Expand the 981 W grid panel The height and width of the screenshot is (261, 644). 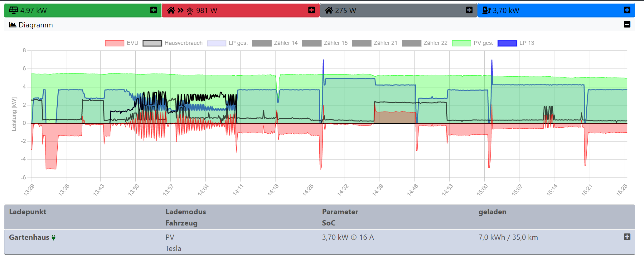click(x=311, y=10)
